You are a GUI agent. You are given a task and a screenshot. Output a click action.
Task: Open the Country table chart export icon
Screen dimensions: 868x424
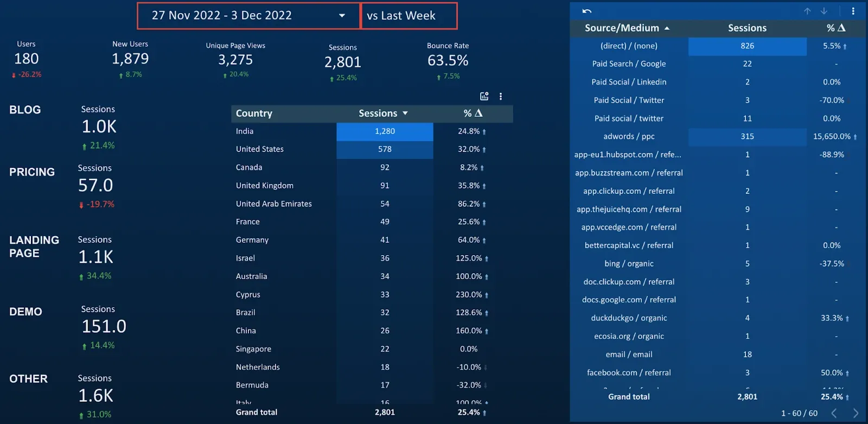point(484,96)
